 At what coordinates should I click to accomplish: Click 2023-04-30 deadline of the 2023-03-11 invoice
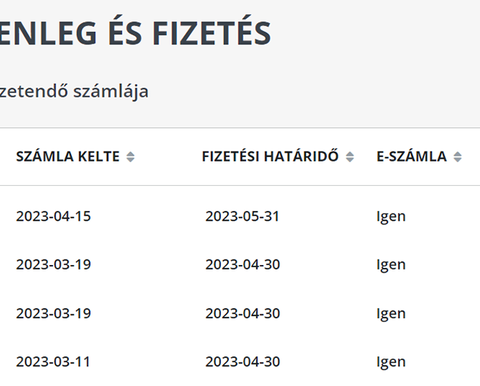243,362
